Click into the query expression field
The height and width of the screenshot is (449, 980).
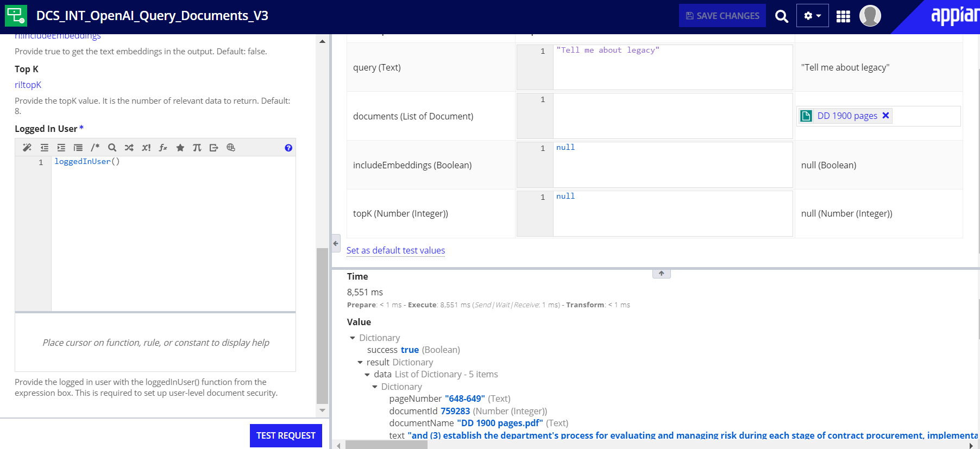click(x=672, y=67)
